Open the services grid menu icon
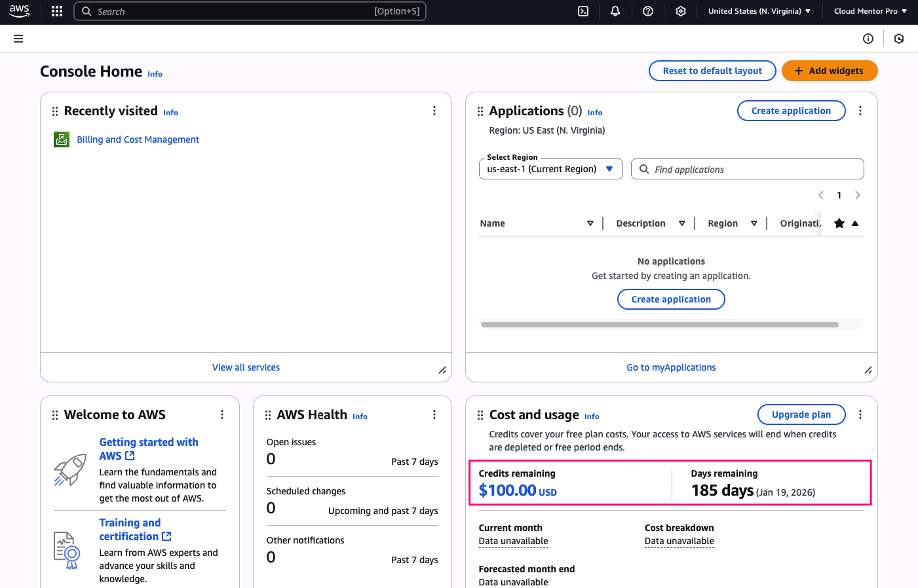The image size is (918, 588). coord(57,11)
